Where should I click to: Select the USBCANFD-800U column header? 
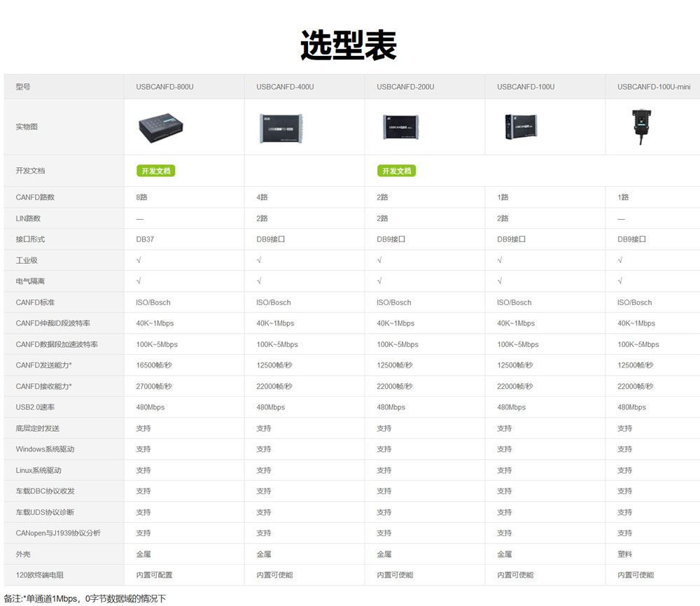pyautogui.click(x=164, y=87)
